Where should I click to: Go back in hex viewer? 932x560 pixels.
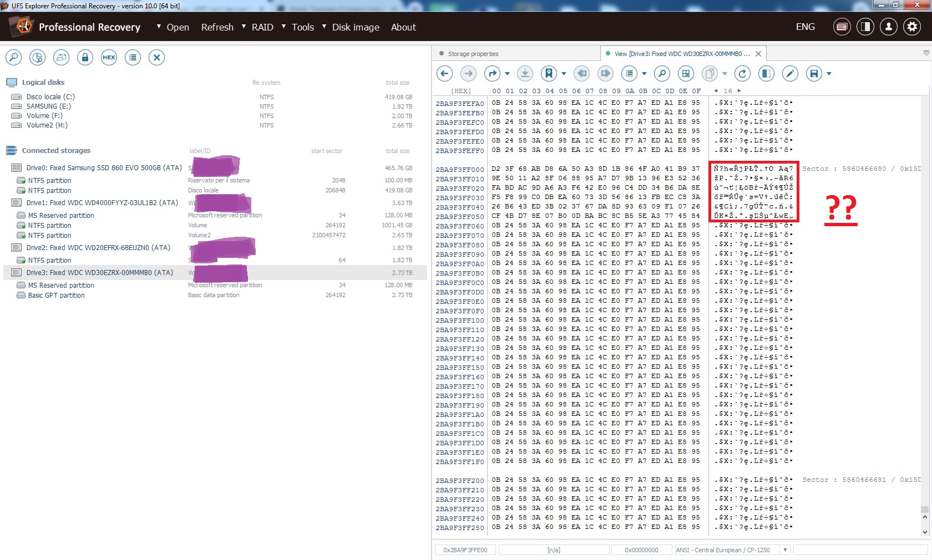(445, 73)
